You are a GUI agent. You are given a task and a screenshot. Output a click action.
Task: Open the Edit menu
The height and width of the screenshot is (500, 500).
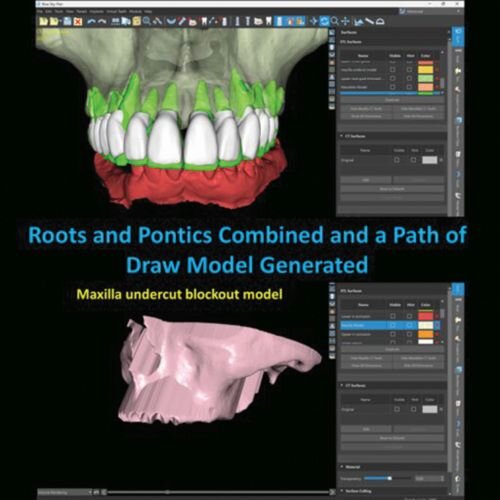tap(49, 11)
